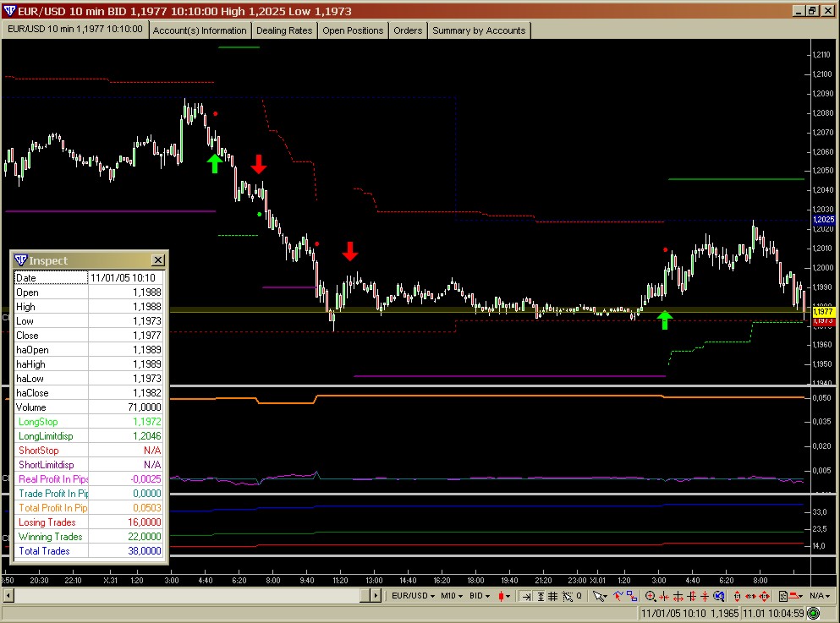The height and width of the screenshot is (623, 840).
Task: Select the add indicator line tool
Action: click(618, 596)
